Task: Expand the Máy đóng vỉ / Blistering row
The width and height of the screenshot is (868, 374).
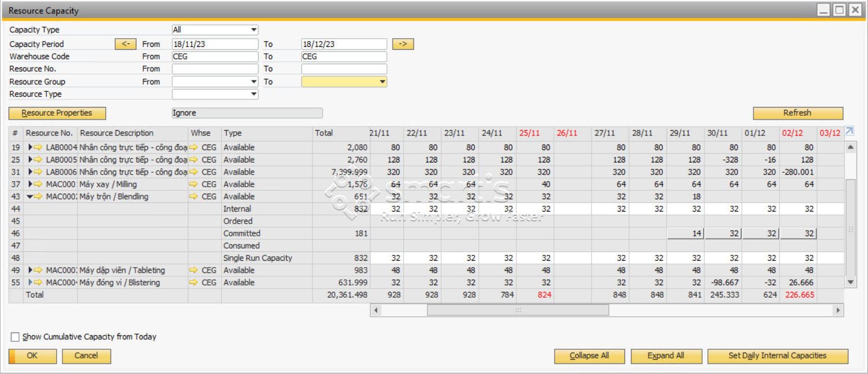Action: (30, 283)
